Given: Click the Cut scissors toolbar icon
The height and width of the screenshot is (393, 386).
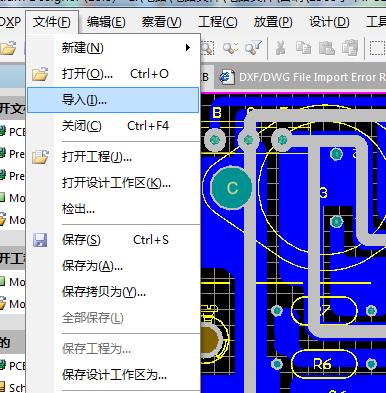Looking at the screenshot, I should [281, 48].
